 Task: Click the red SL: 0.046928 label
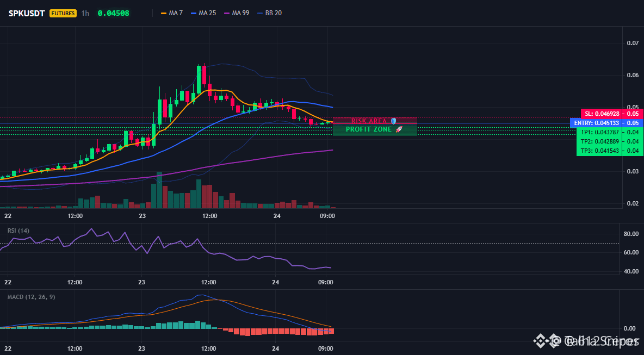click(600, 114)
